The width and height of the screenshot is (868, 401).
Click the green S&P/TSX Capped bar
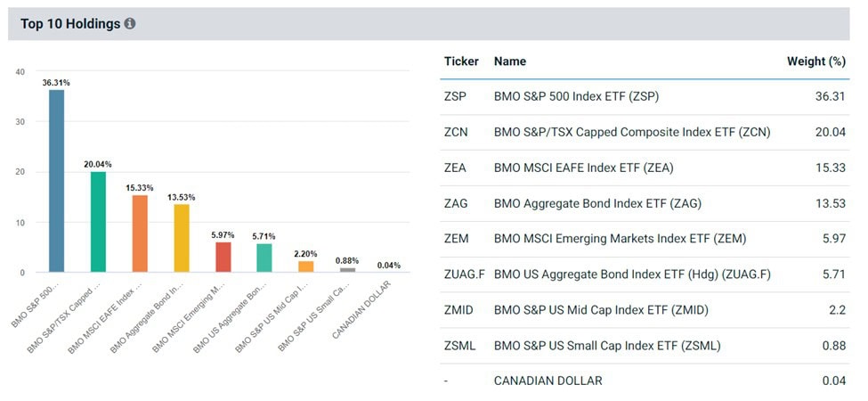coord(98,221)
